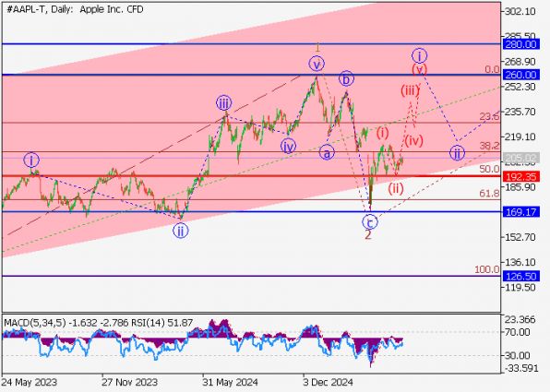Select the red (ii) wave label
Screen dimensions: 550x392
click(396, 189)
